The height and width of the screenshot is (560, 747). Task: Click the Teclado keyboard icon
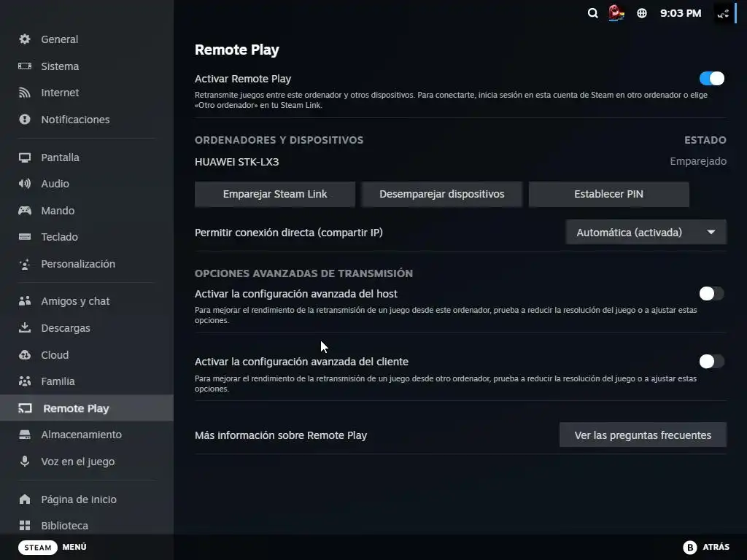(25, 237)
